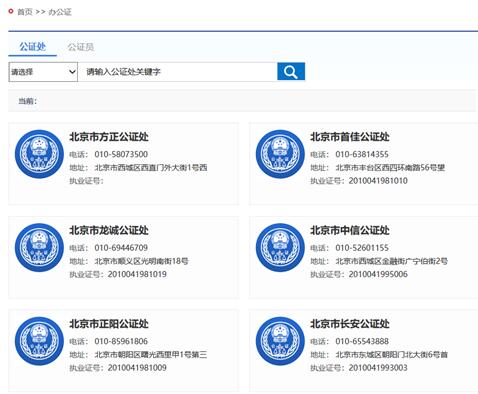Click address 北京市丰台区西四环南路56号
478x394 pixels.
[390, 167]
